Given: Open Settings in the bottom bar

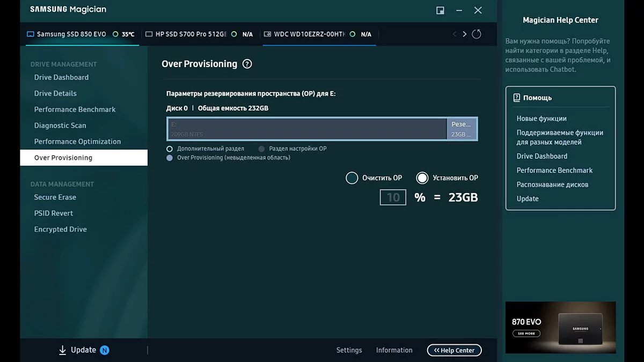Looking at the screenshot, I should click(349, 350).
